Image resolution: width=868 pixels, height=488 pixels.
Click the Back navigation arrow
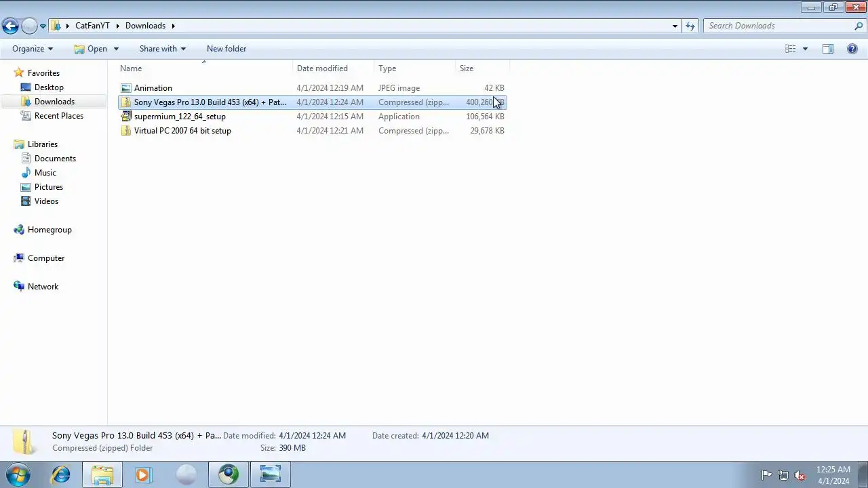point(10,26)
